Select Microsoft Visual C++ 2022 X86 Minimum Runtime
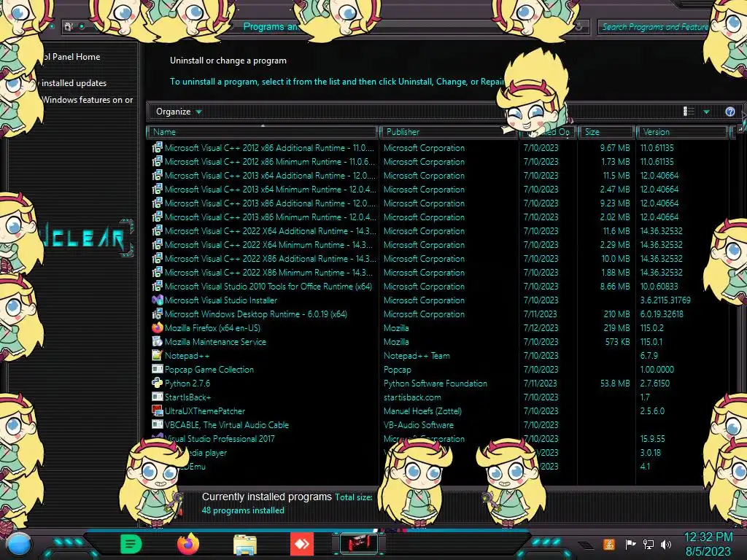Screen dimensions: 747x560 tap(269, 272)
